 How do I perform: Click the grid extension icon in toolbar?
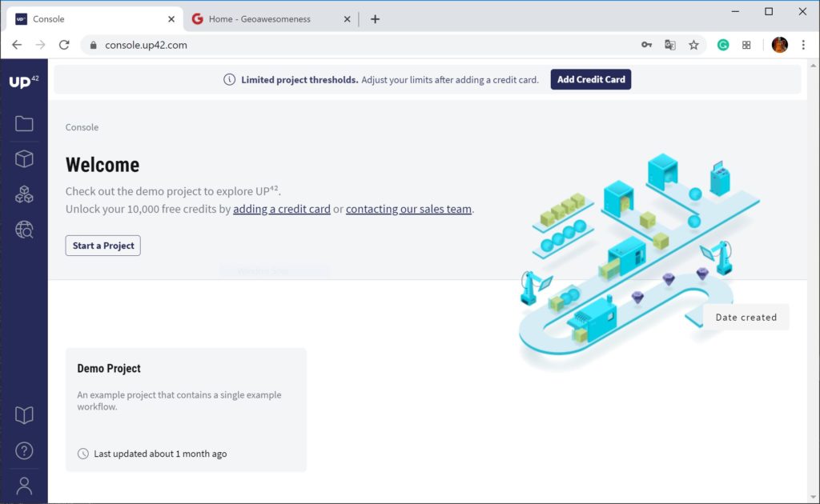tap(746, 45)
